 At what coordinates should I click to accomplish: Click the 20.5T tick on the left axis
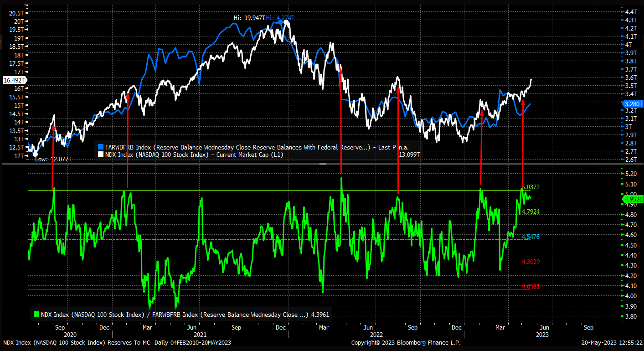point(16,13)
